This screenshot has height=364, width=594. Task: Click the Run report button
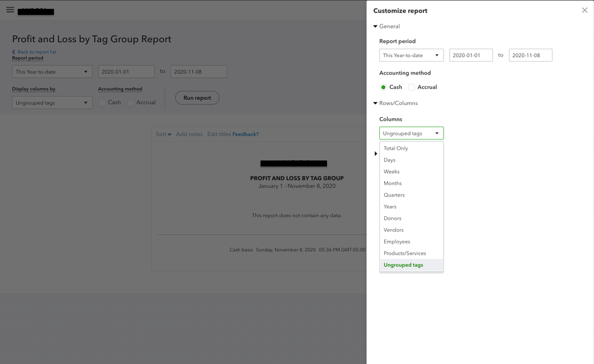click(x=197, y=98)
